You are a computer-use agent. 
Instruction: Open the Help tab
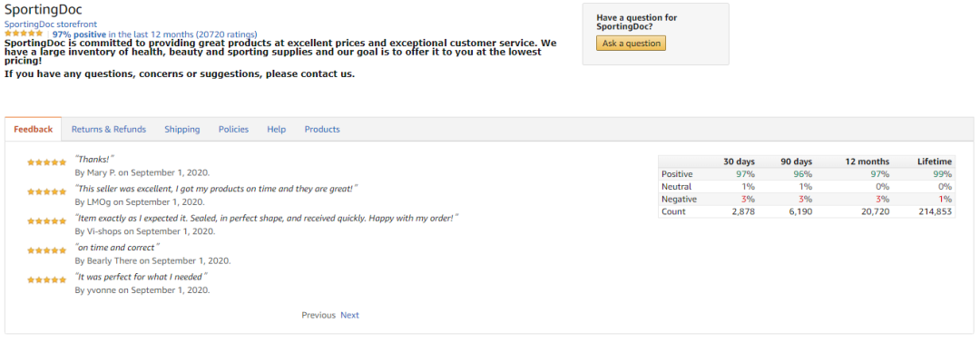(276, 130)
